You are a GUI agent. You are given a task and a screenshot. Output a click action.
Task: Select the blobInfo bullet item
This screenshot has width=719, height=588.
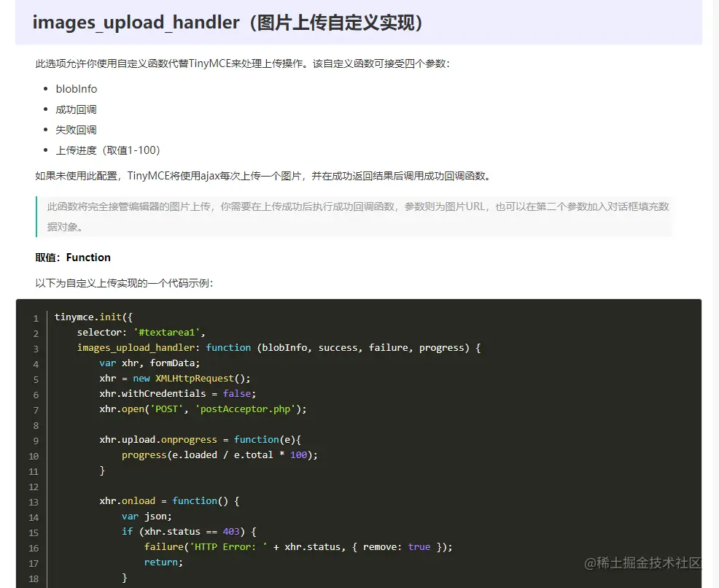tap(76, 89)
